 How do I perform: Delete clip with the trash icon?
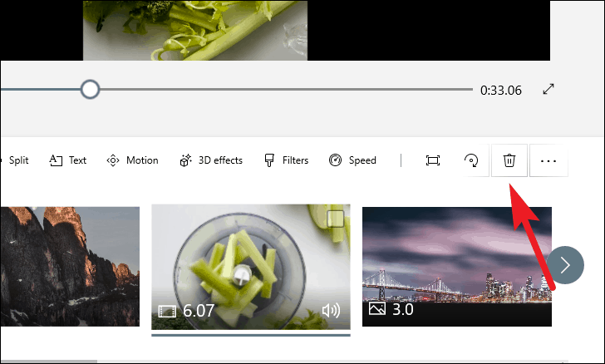coord(509,160)
